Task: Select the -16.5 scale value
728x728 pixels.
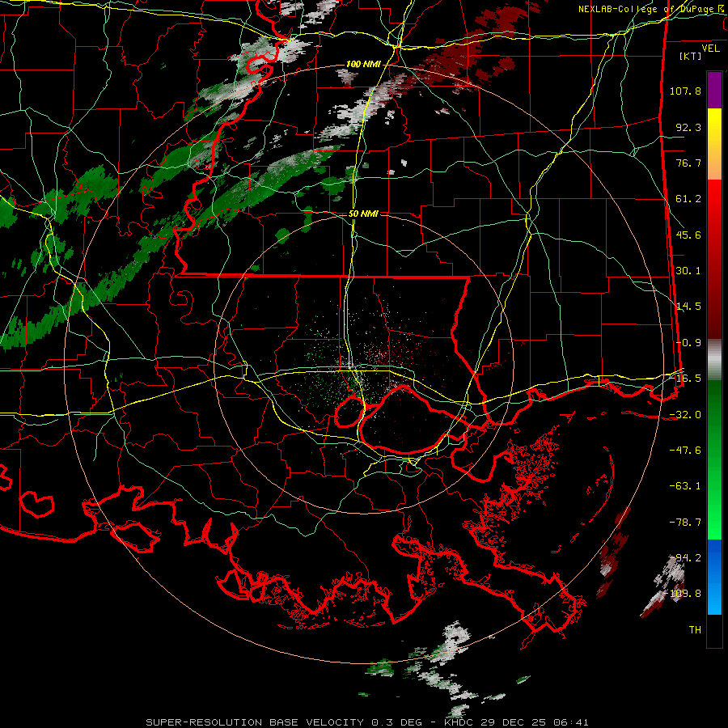Action: 685,379
